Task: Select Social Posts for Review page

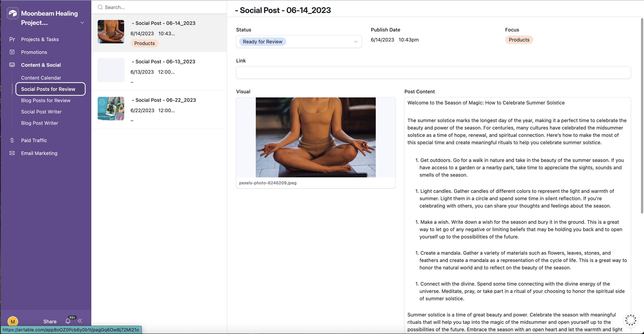Action: coord(51,89)
